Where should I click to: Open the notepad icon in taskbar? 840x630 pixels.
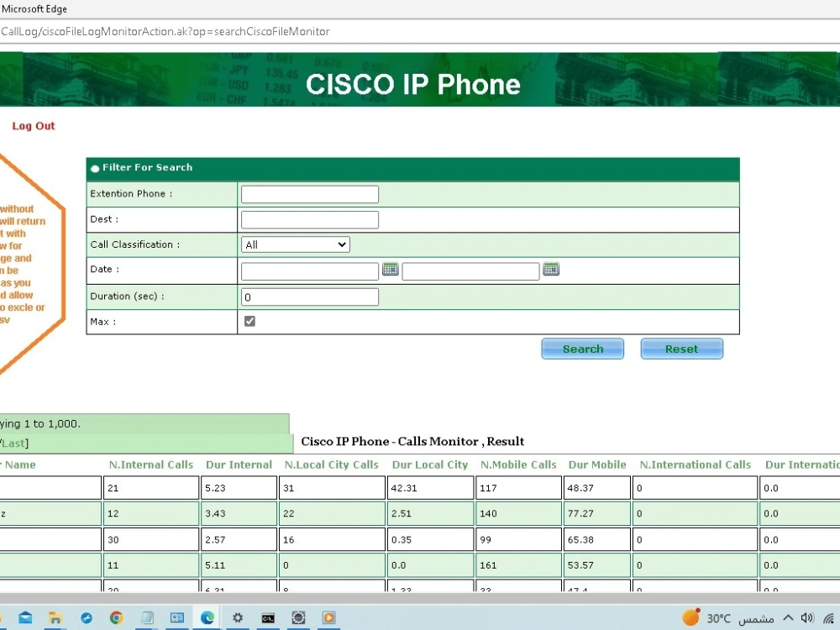tap(147, 617)
